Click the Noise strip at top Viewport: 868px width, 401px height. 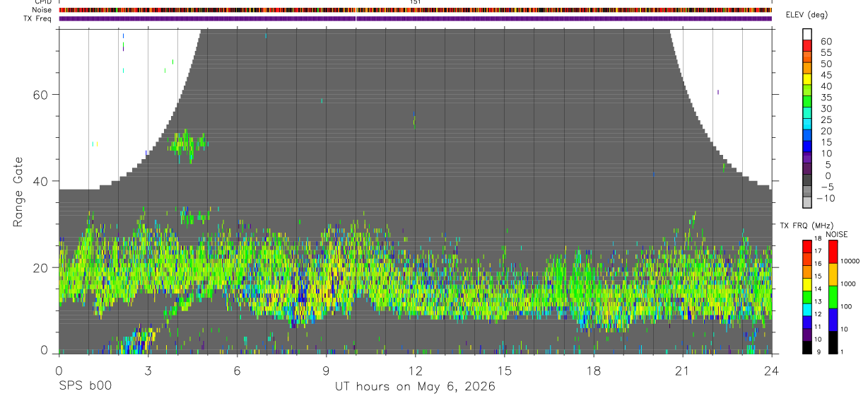416,11
